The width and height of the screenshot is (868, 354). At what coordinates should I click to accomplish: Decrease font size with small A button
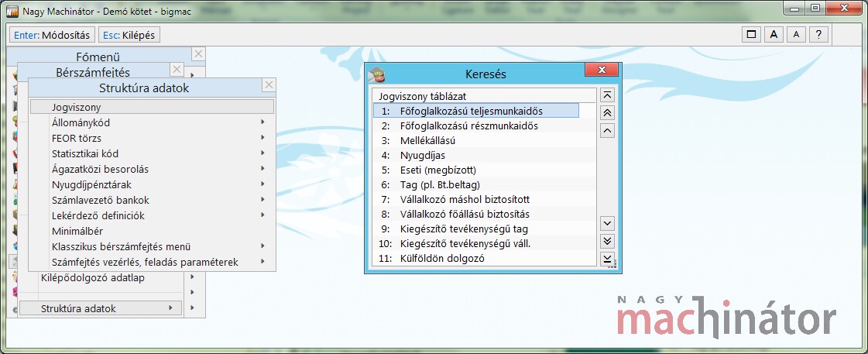(796, 34)
